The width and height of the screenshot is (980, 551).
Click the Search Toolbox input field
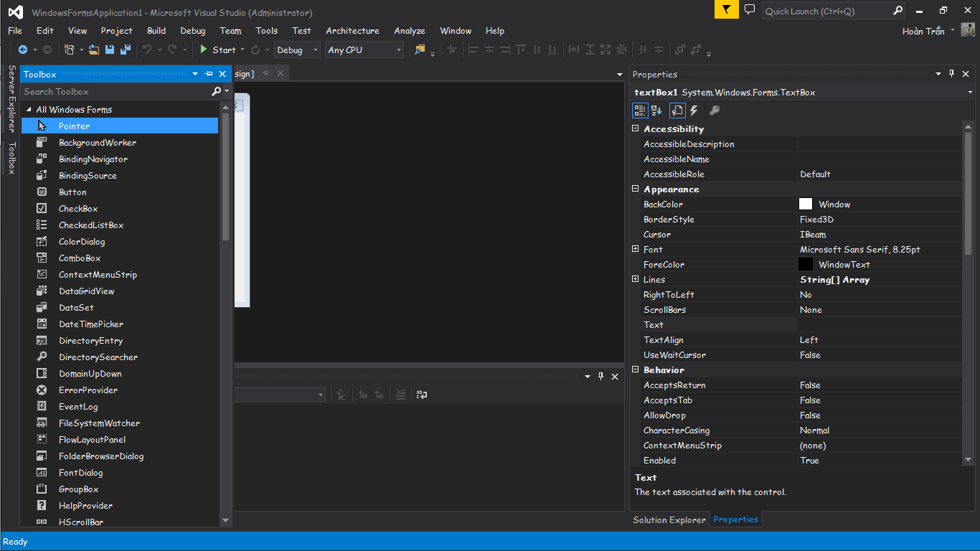coord(116,92)
